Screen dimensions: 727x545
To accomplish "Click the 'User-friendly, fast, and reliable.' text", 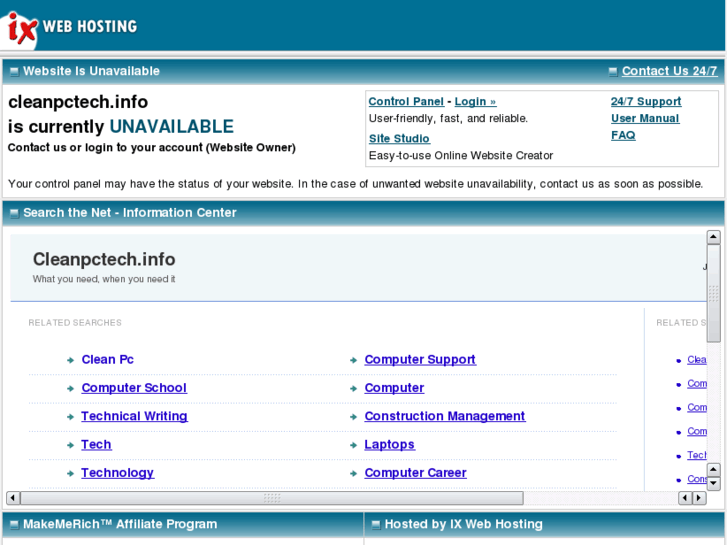I will 448,118.
